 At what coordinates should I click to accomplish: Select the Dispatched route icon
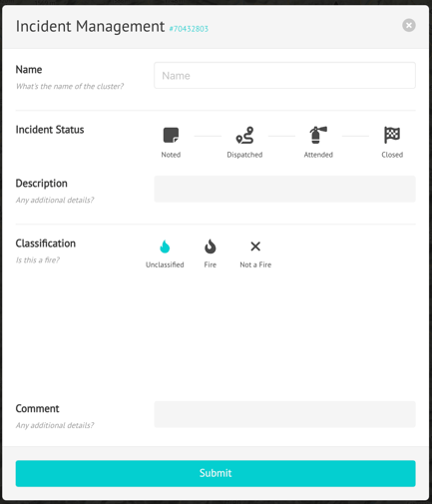coord(244,135)
